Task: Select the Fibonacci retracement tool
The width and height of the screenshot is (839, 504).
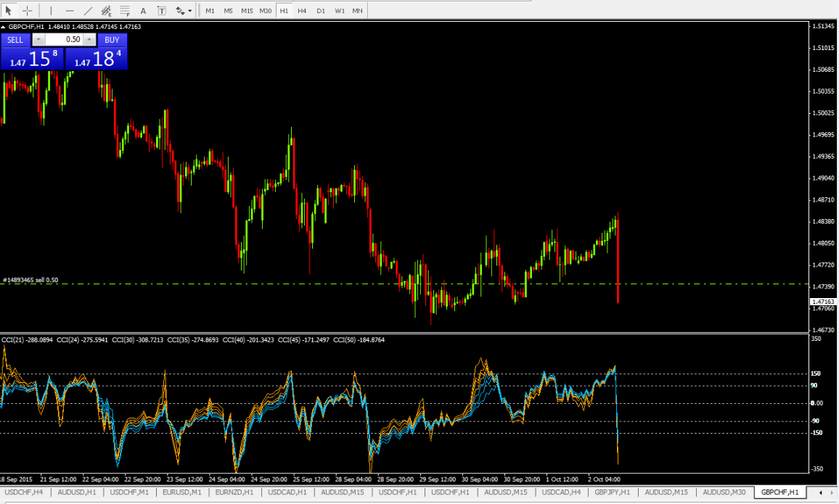Action: [x=125, y=10]
